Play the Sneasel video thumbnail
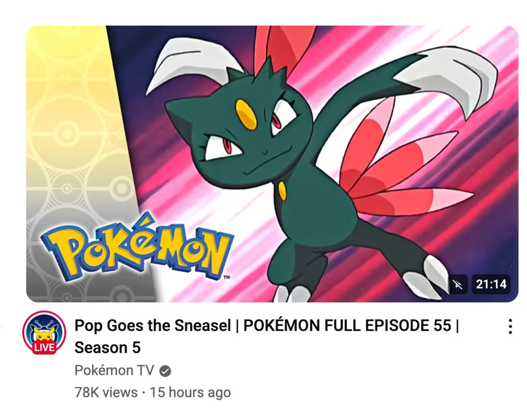 (x=272, y=164)
